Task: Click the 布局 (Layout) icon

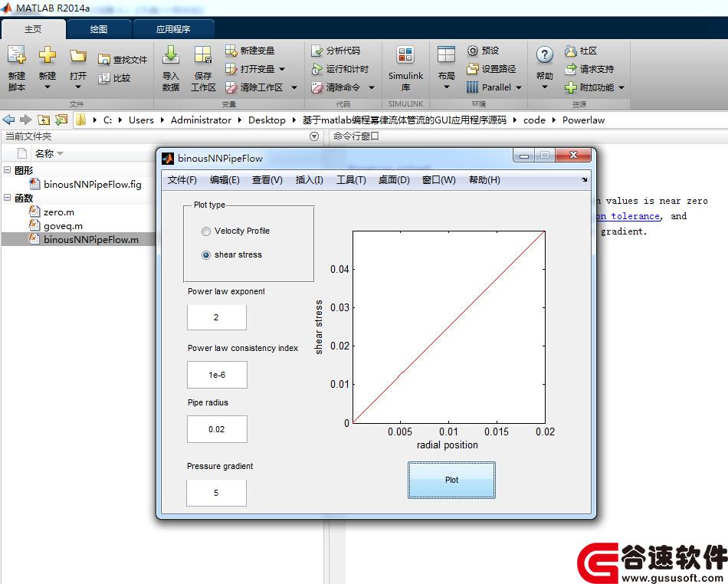Action: tap(446, 55)
